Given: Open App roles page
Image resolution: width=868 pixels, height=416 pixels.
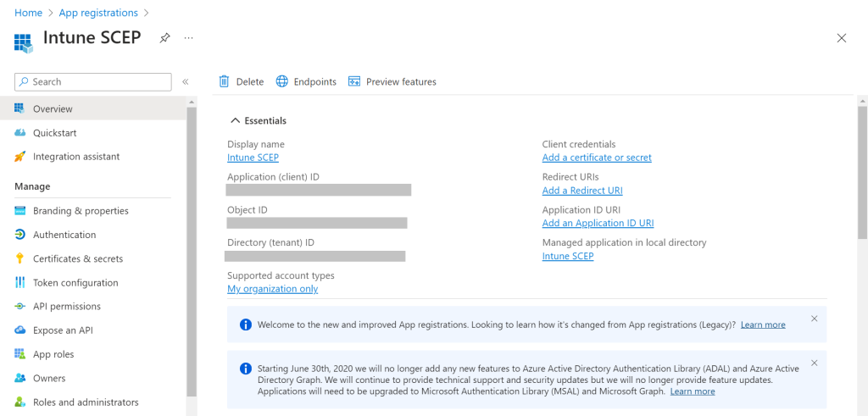Looking at the screenshot, I should pos(93,354).
